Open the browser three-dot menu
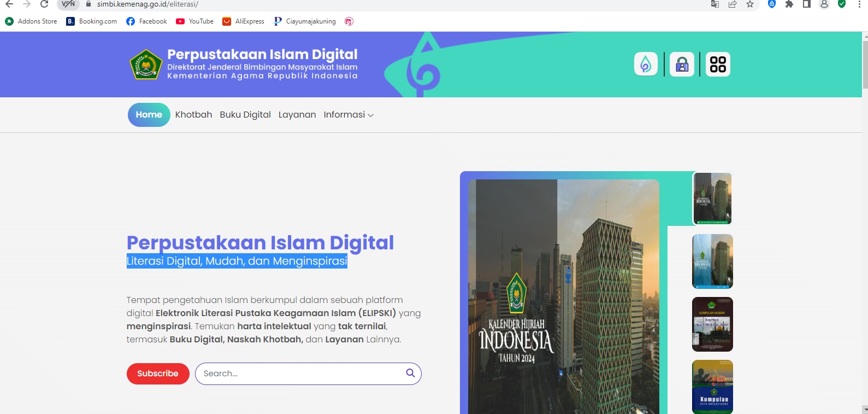Screen dimensions: 868x414 [x=859, y=4]
